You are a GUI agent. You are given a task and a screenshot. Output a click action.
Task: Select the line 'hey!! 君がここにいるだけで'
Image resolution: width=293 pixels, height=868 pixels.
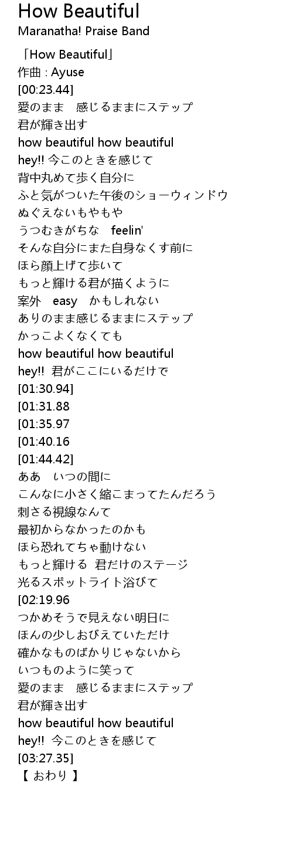pyautogui.click(x=93, y=371)
